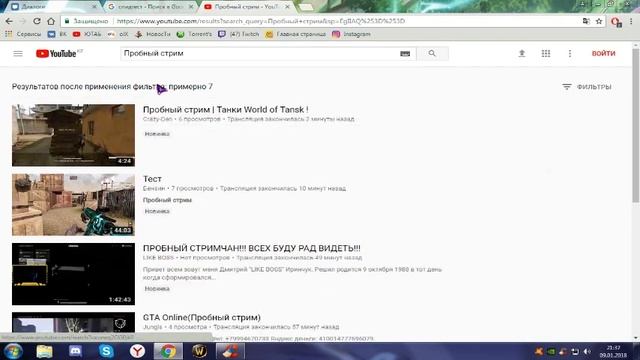Click the magnifier search button
Viewport: 640px width, 360px height.
click(432, 53)
